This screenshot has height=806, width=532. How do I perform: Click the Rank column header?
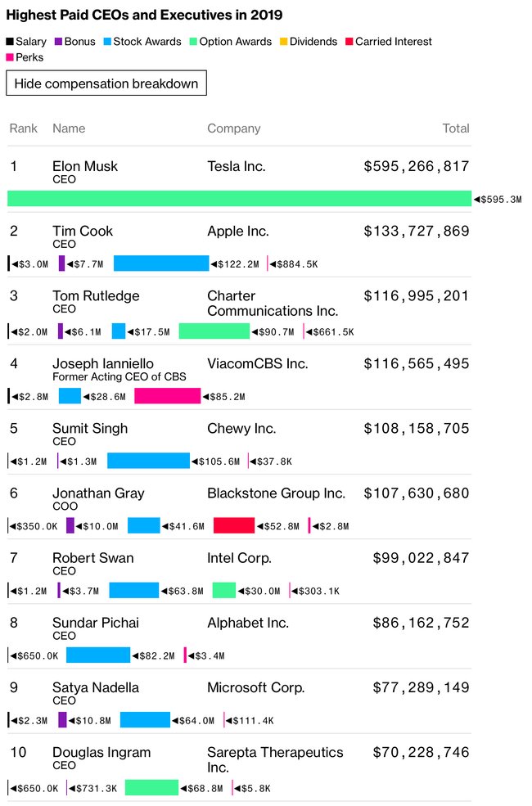point(24,128)
